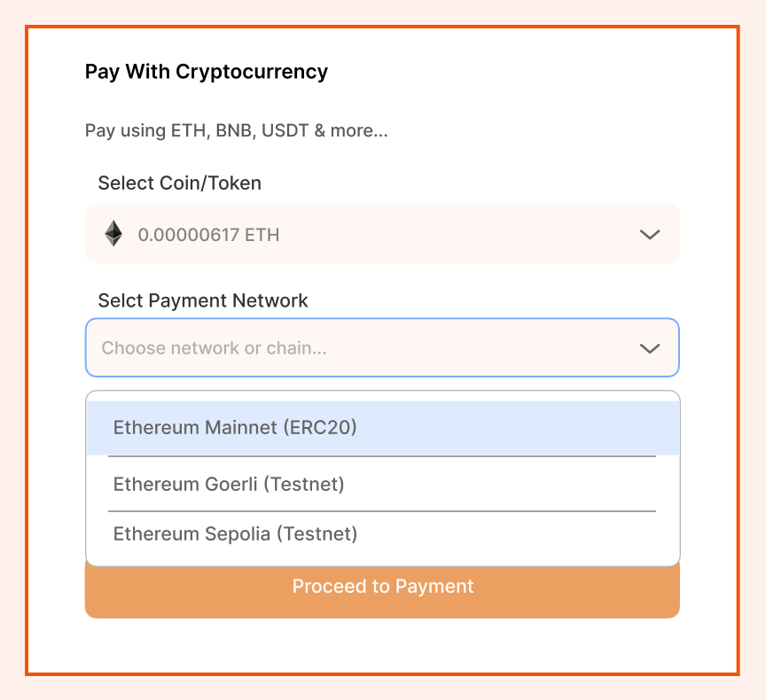Click 'ERC20' text in Mainnet option
Image resolution: width=766 pixels, height=700 pixels.
click(320, 428)
